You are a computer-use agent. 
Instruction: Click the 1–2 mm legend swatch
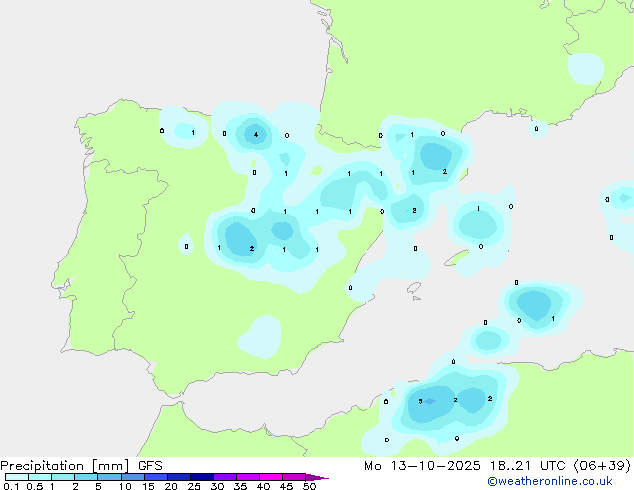pyautogui.click(x=63, y=477)
